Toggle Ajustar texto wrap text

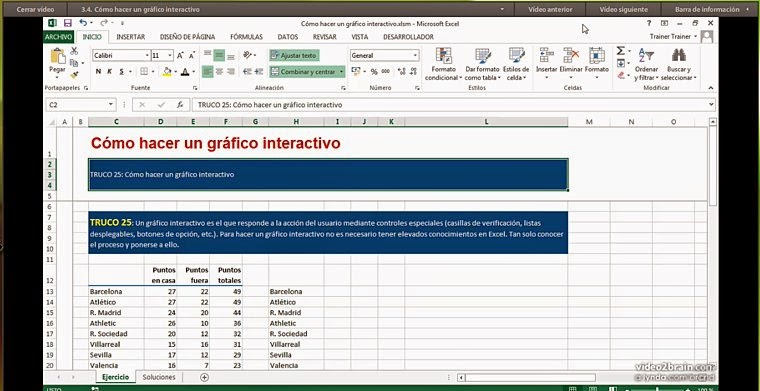point(294,55)
